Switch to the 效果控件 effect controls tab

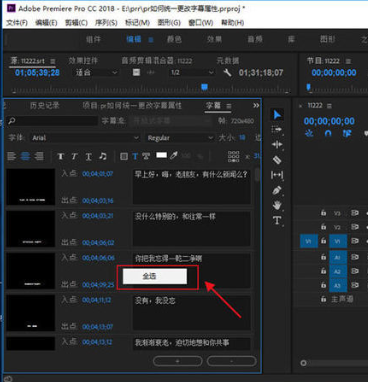(83, 61)
